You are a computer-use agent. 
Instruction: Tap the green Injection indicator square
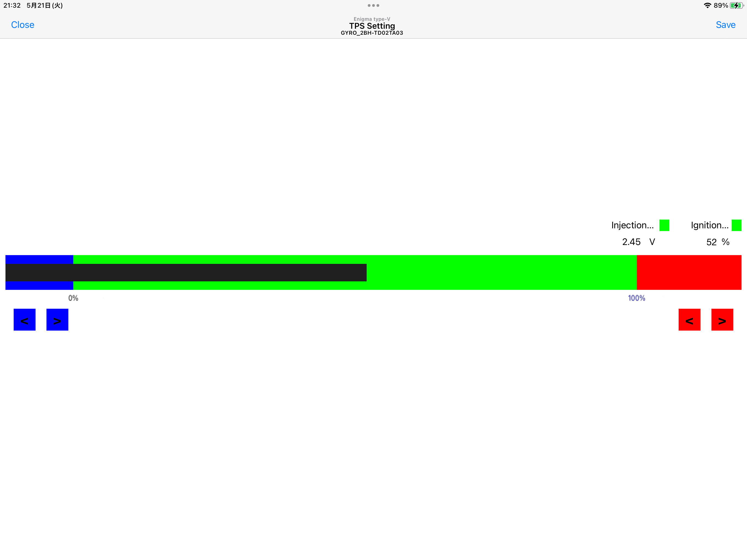point(664,225)
